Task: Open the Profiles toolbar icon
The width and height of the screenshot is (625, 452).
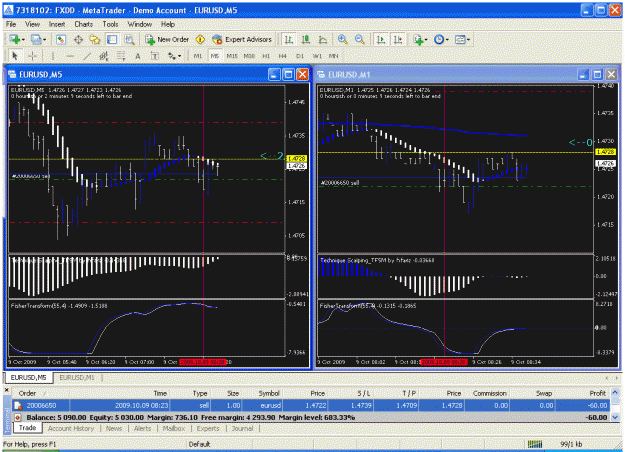Action: (36, 39)
